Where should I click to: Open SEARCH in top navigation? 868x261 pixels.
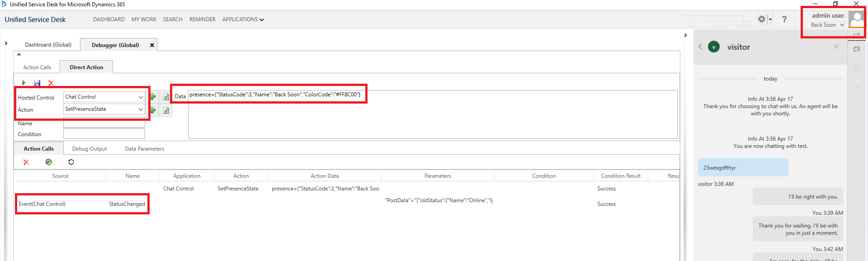click(173, 19)
